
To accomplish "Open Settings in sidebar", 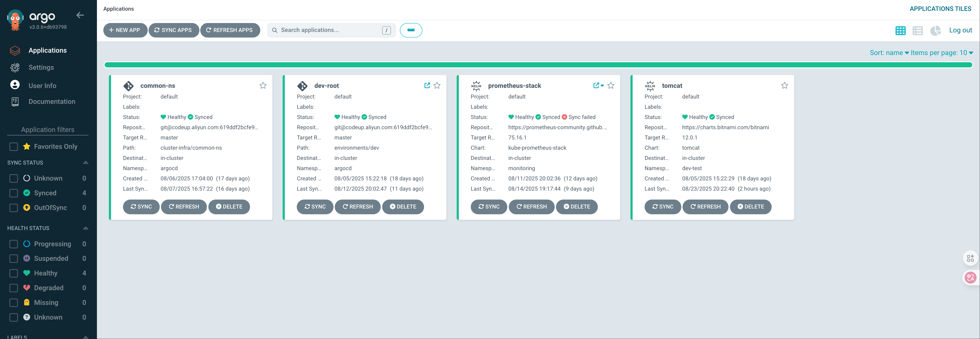I will (x=41, y=67).
